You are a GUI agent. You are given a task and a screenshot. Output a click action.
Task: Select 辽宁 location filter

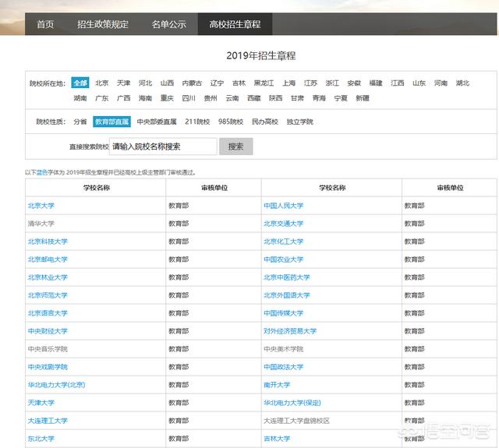(x=217, y=83)
